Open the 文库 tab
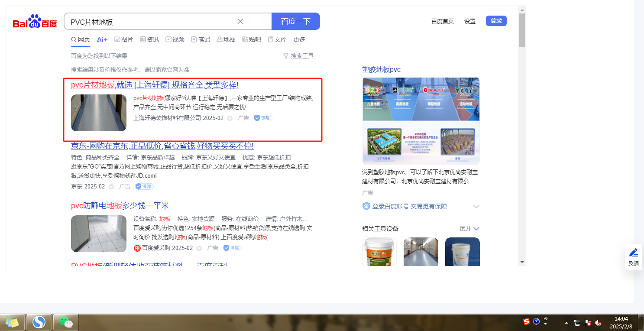This screenshot has height=331, width=644. coord(277,39)
